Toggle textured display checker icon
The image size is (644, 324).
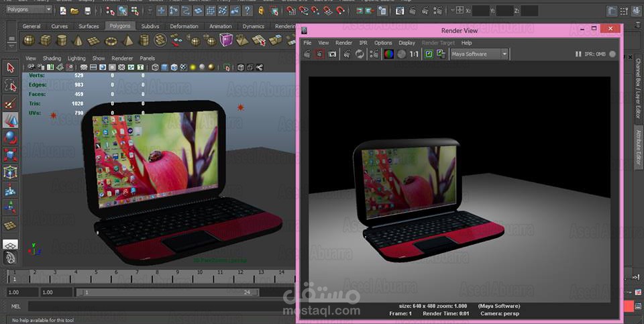(x=183, y=67)
